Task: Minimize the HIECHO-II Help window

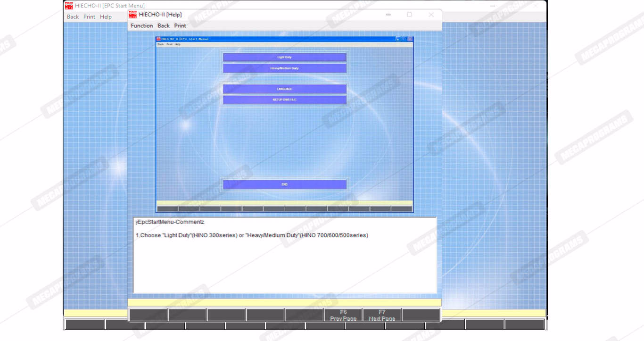Action: pos(388,15)
